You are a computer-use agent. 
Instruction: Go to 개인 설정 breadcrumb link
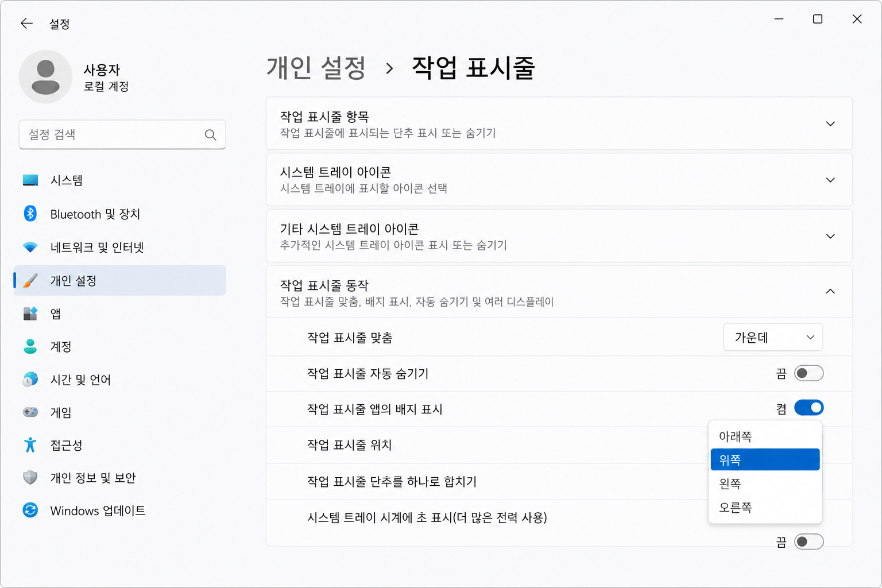tap(316, 68)
